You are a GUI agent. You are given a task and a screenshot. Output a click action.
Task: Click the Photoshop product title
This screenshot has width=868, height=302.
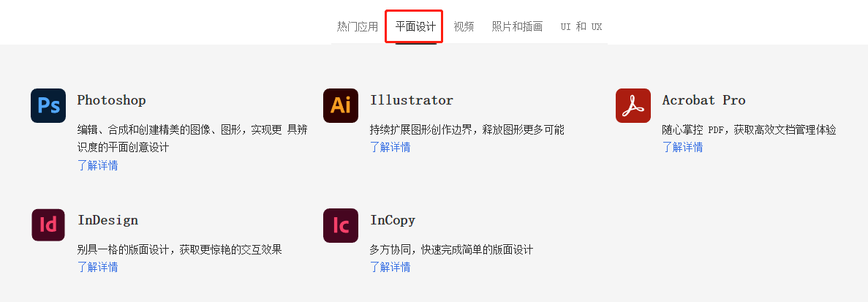click(111, 100)
